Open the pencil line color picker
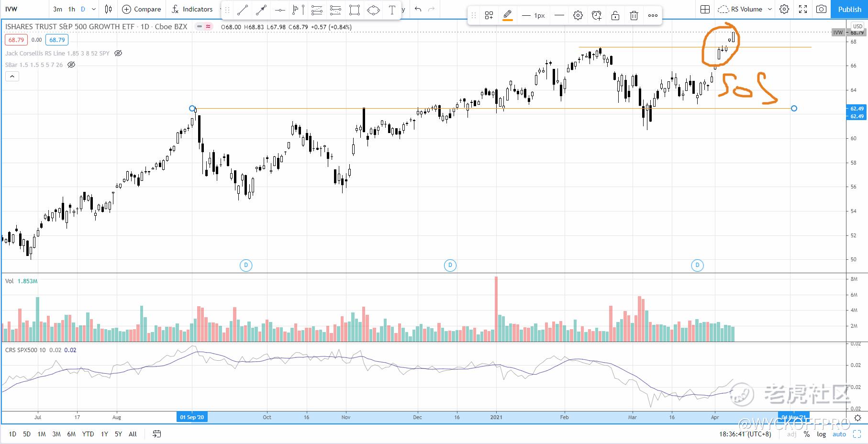This screenshot has height=444, width=868. [x=508, y=16]
